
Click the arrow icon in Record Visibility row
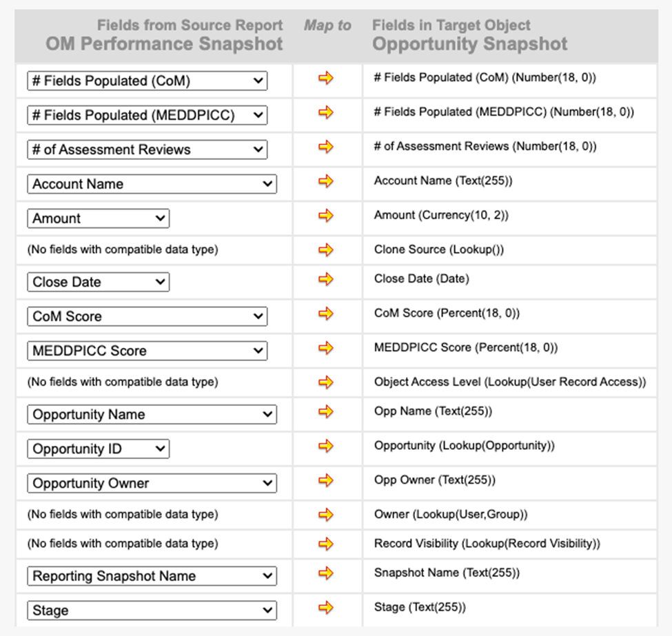coord(326,544)
